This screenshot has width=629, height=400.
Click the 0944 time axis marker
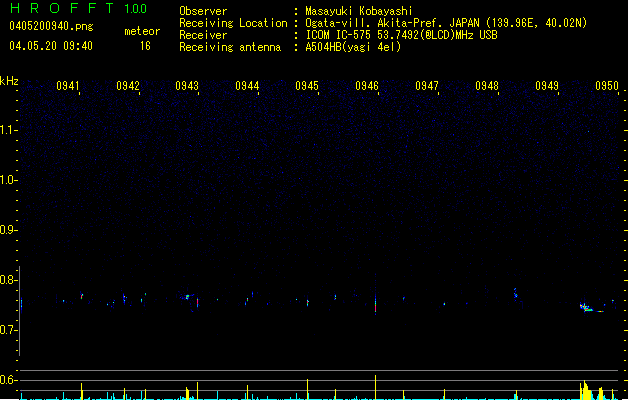(x=247, y=86)
